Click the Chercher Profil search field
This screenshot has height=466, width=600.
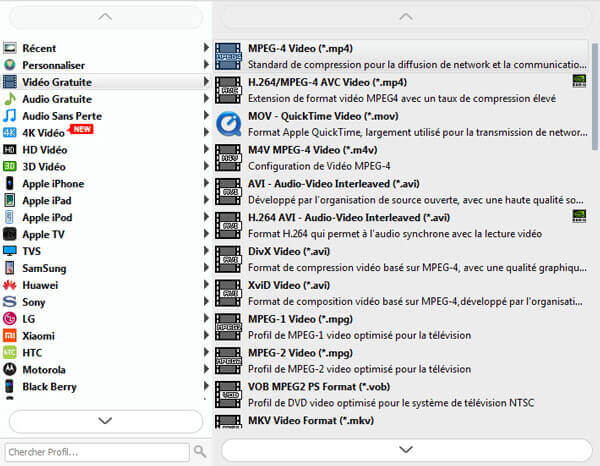coord(97,452)
